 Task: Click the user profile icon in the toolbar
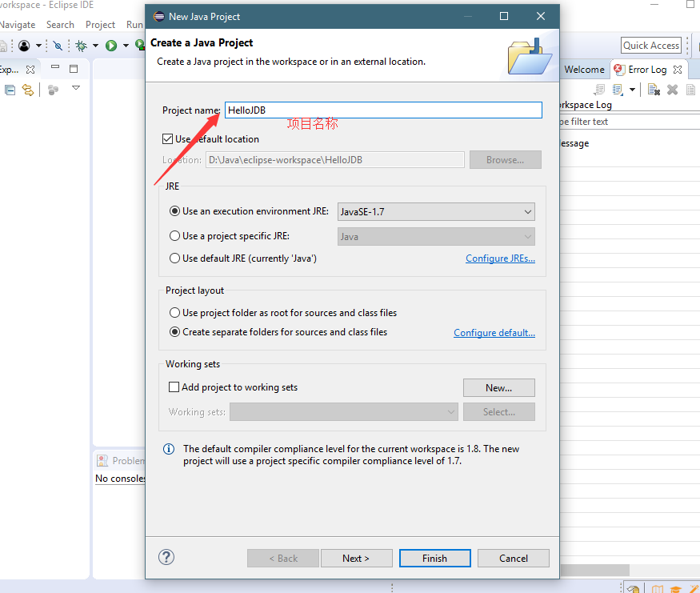(24, 46)
